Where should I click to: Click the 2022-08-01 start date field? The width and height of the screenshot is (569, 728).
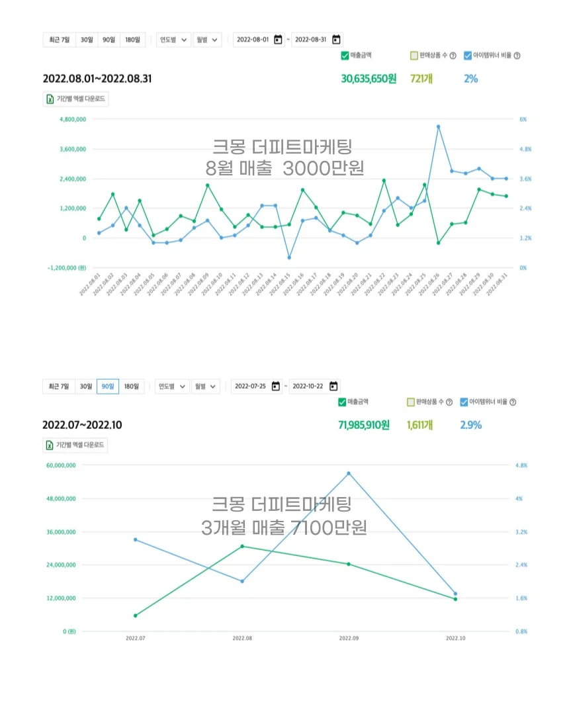click(252, 40)
